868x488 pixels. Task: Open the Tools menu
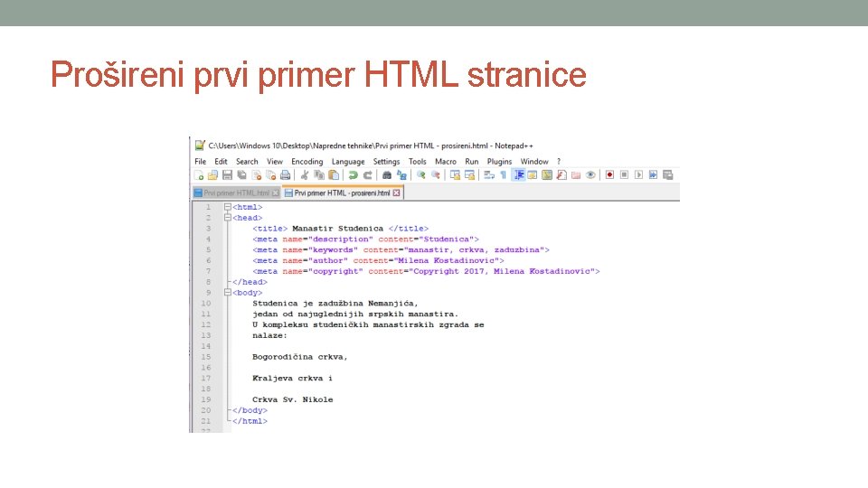418,162
